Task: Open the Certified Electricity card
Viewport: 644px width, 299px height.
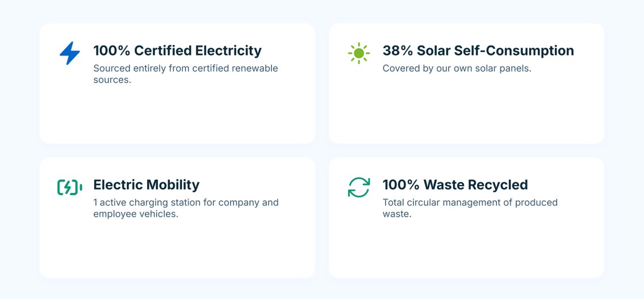Action: point(177,83)
